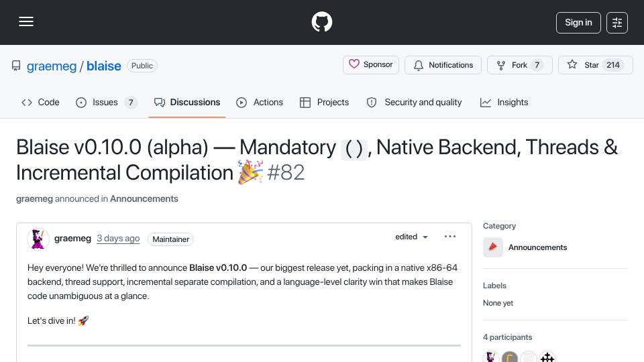
Task: Click the star count badge 214
Action: point(613,65)
